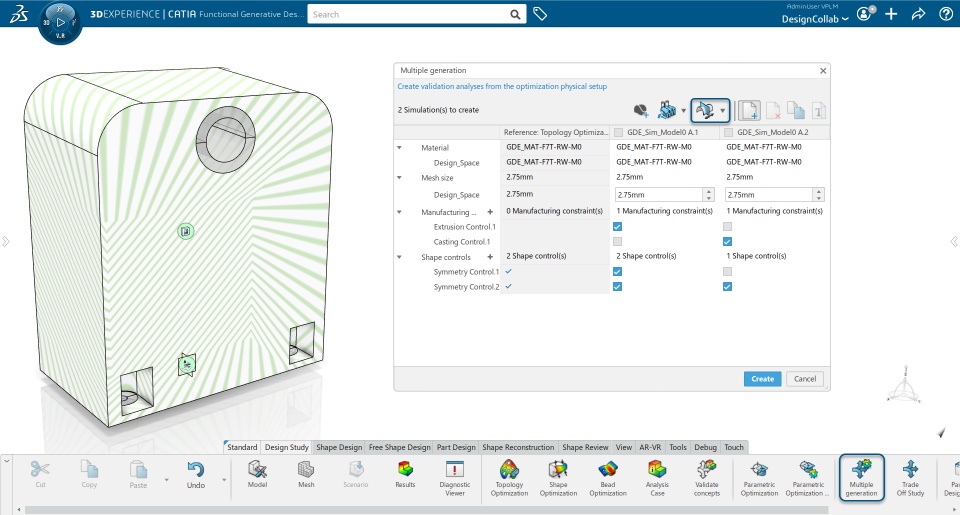Open the first Parametric Optimization command

(759, 478)
